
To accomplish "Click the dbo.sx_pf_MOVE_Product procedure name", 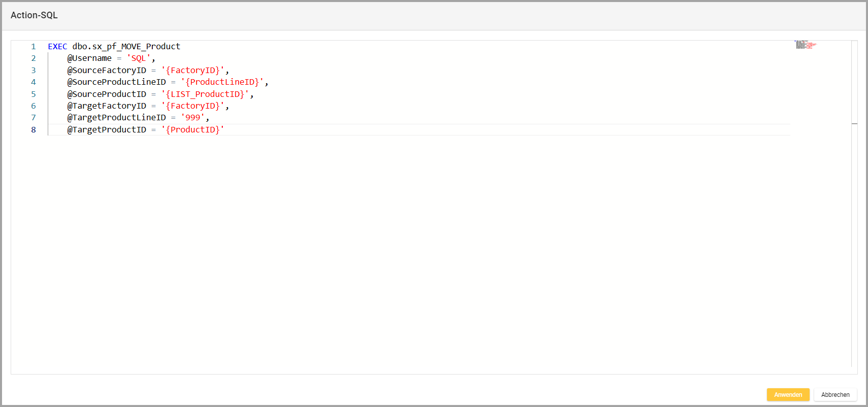I will (x=126, y=47).
